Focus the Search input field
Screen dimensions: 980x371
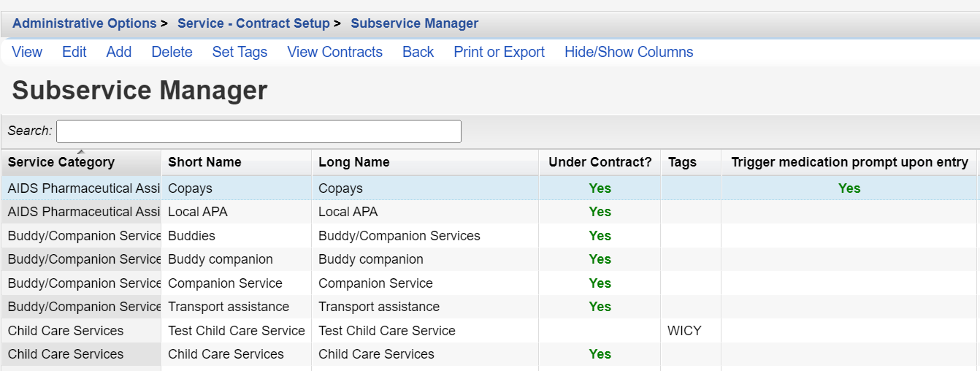259,131
